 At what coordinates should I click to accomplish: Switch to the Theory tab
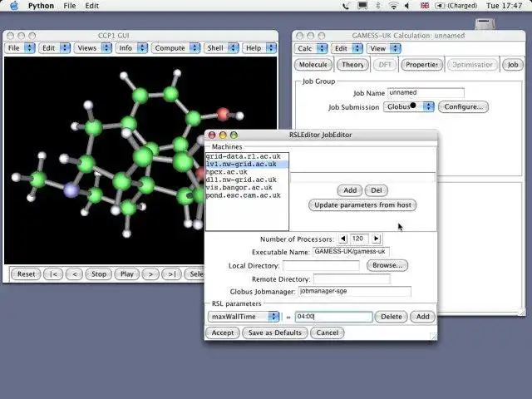352,65
